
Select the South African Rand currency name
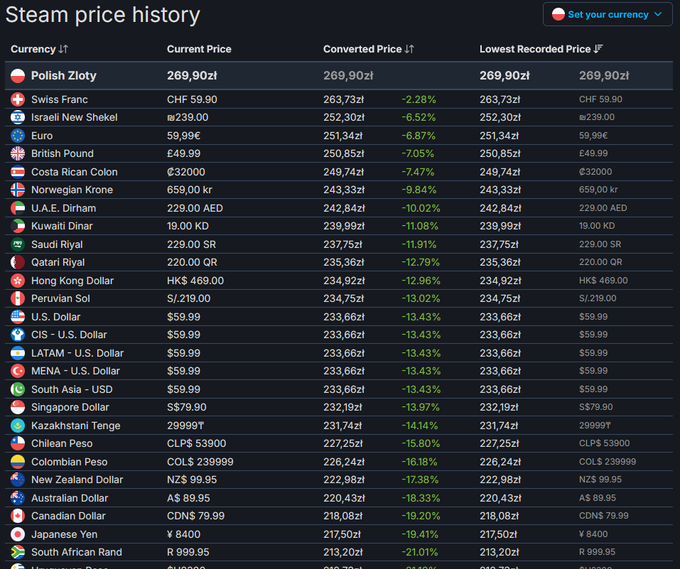click(x=77, y=552)
